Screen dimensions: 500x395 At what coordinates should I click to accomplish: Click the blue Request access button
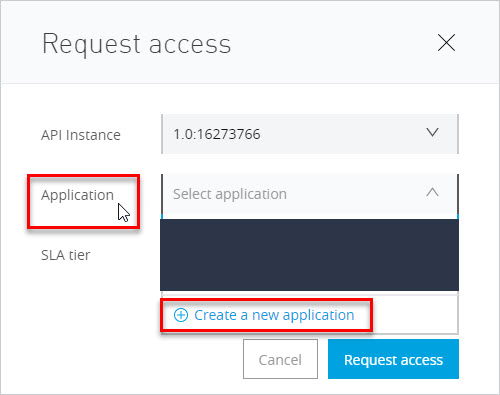[x=393, y=359]
